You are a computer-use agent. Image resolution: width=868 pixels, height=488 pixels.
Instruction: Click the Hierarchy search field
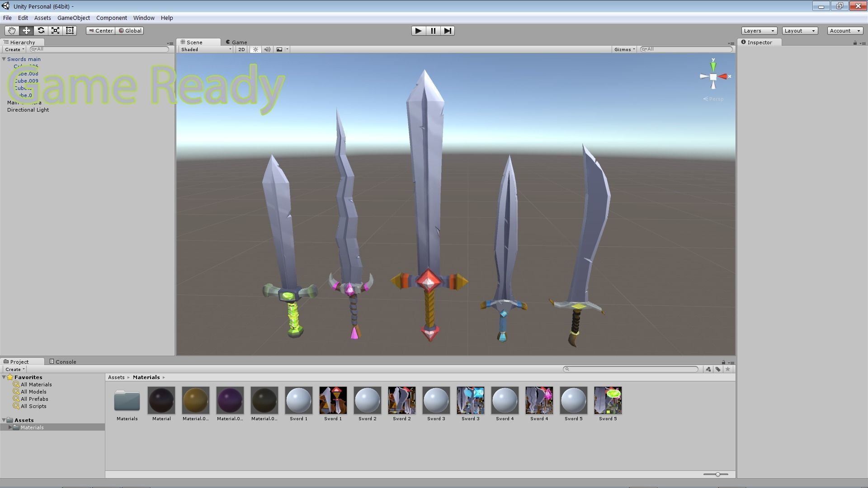click(x=99, y=49)
